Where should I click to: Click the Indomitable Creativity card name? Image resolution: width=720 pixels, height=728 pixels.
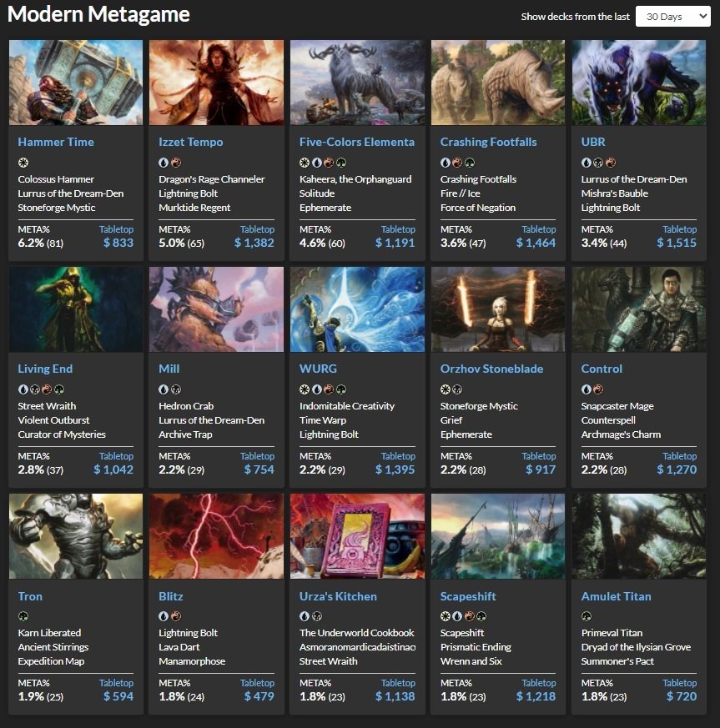[346, 406]
